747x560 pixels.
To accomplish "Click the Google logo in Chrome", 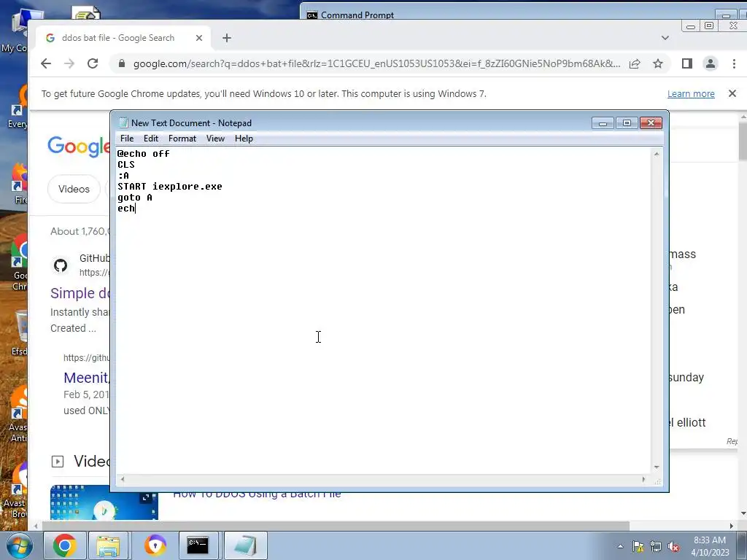I will [79, 146].
